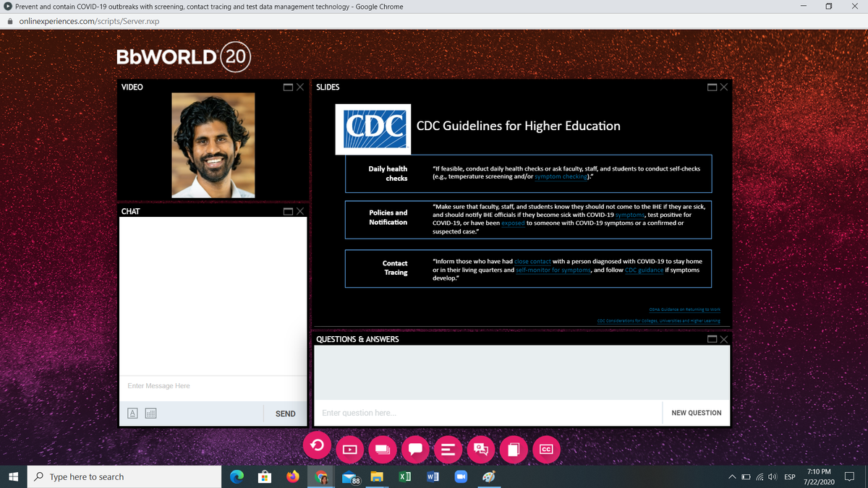Close the CHAT panel
The height and width of the screenshot is (488, 868).
(x=299, y=212)
